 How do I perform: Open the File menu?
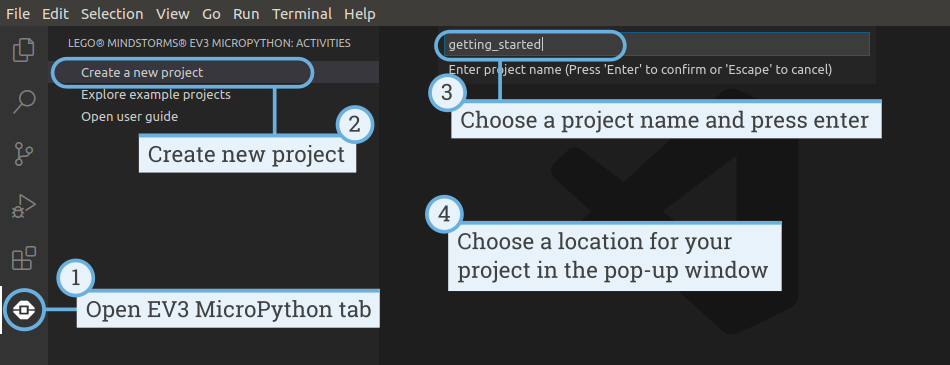tap(18, 13)
